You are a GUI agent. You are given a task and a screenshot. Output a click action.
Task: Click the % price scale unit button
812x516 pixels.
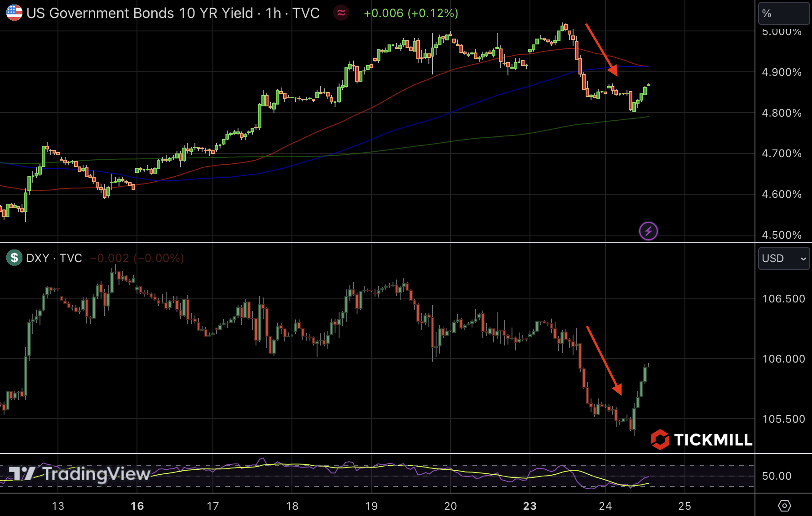(784, 13)
